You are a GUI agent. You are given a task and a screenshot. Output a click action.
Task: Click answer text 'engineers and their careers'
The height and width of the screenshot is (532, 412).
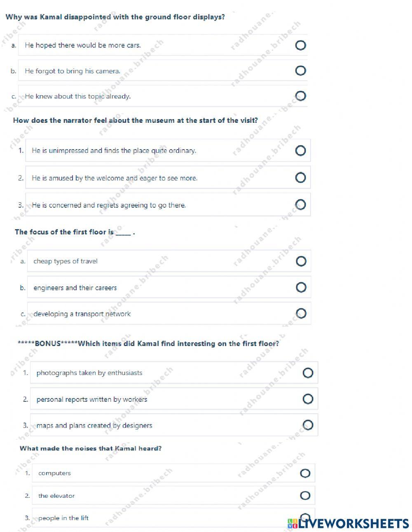[x=75, y=288]
